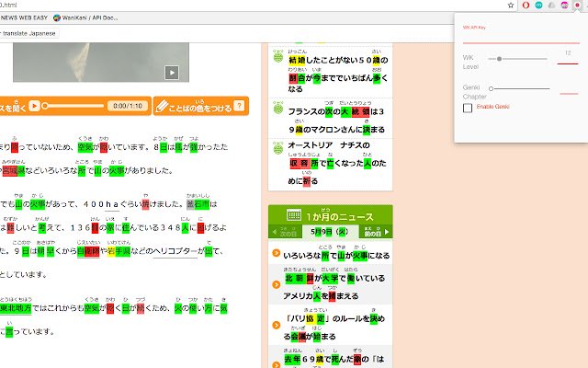Open '「パリ協定」のルールを決める' article
This screenshot has width=588, height=368.
[x=334, y=325]
